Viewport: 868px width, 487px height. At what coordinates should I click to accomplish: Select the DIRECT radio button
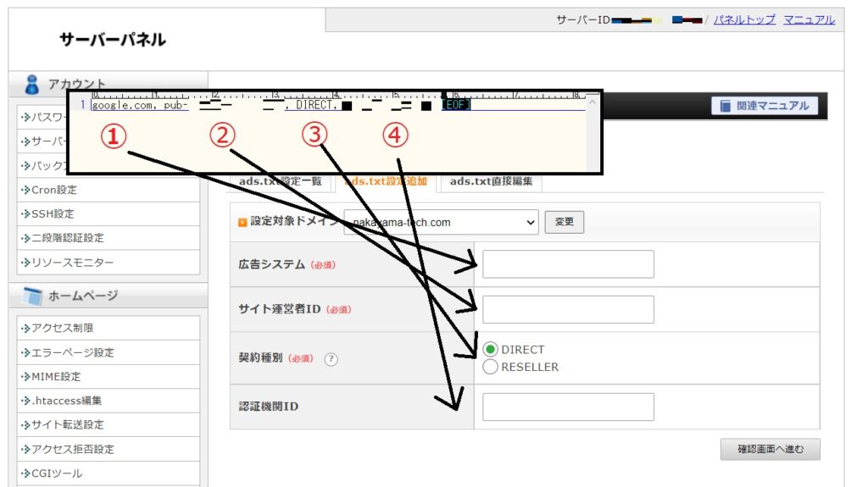(490, 350)
